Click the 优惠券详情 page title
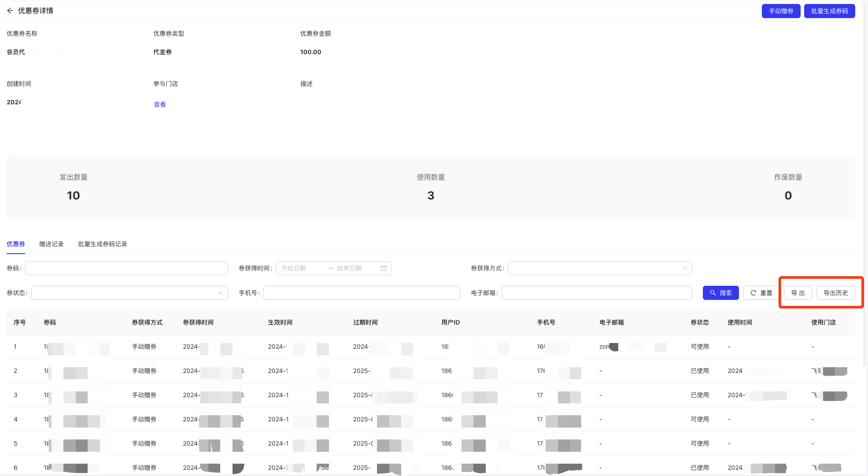Image resolution: width=868 pixels, height=476 pixels. point(35,11)
